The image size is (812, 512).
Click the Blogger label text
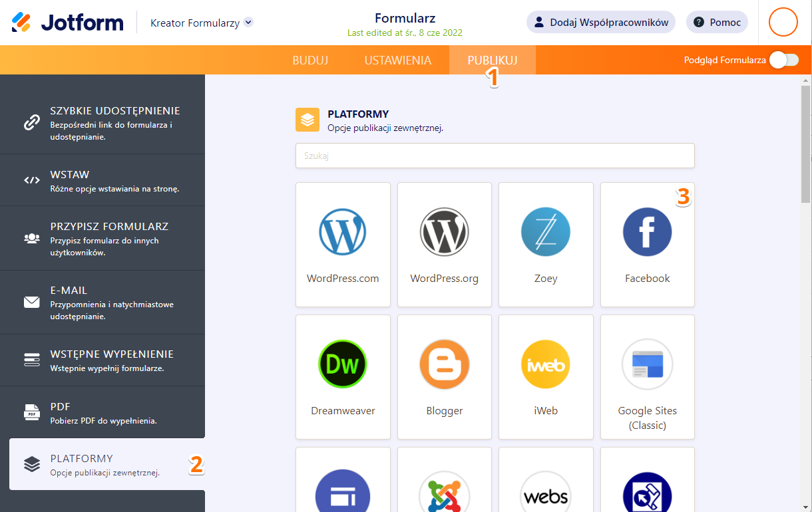[x=445, y=411]
